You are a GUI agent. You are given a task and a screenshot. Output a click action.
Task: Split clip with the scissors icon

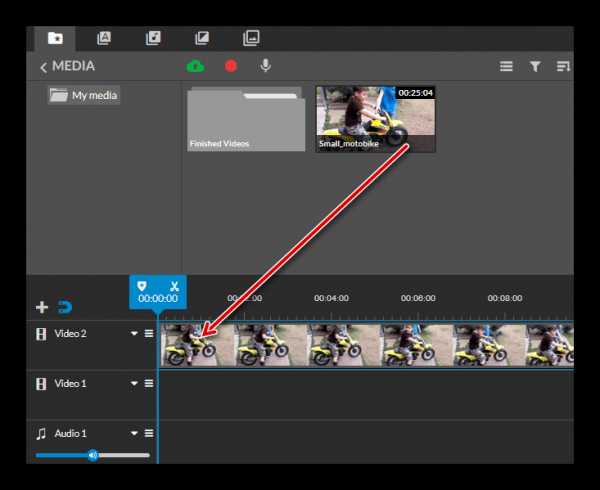coord(174,286)
